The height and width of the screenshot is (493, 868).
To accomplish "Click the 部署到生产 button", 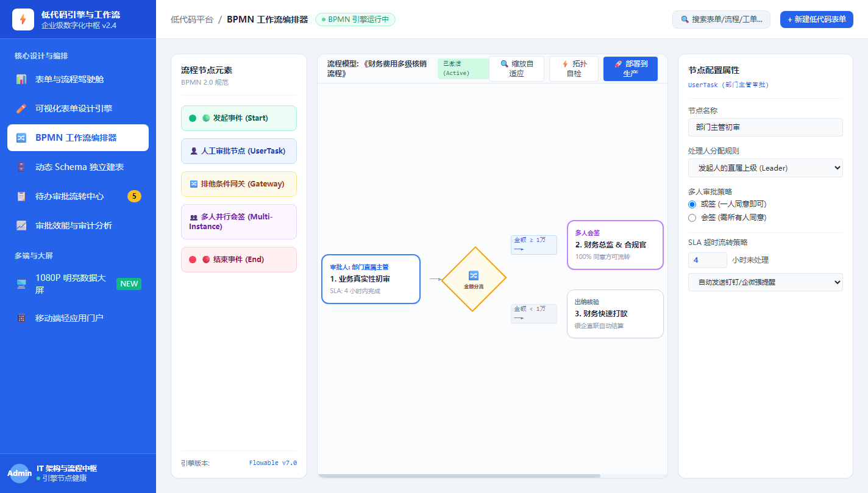I will pos(630,69).
